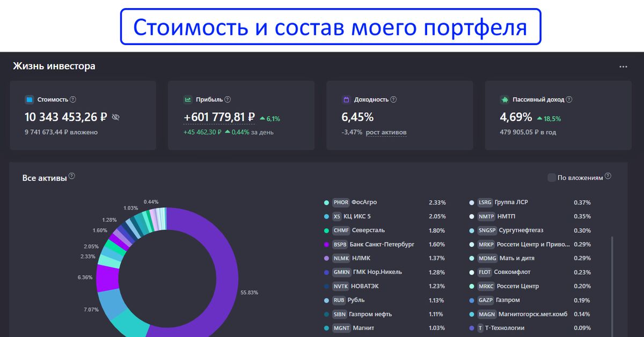Select Газпром in the assets list
This screenshot has height=337, width=644.
[507, 301]
